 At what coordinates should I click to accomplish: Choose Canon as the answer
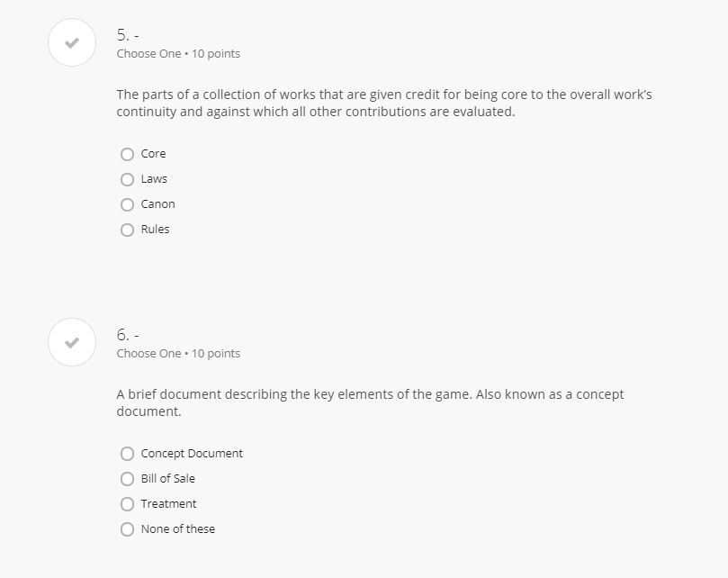(127, 204)
